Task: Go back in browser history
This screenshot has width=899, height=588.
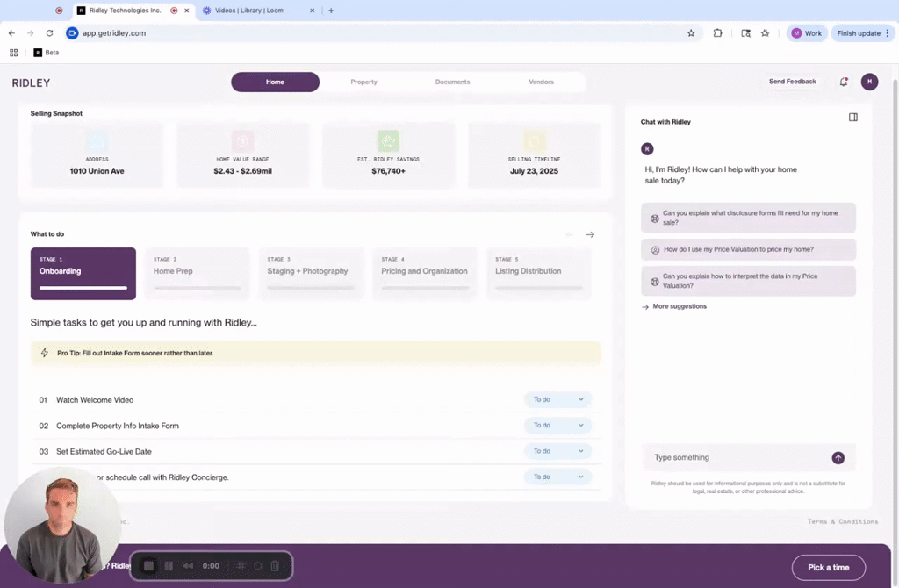Action: 11,33
